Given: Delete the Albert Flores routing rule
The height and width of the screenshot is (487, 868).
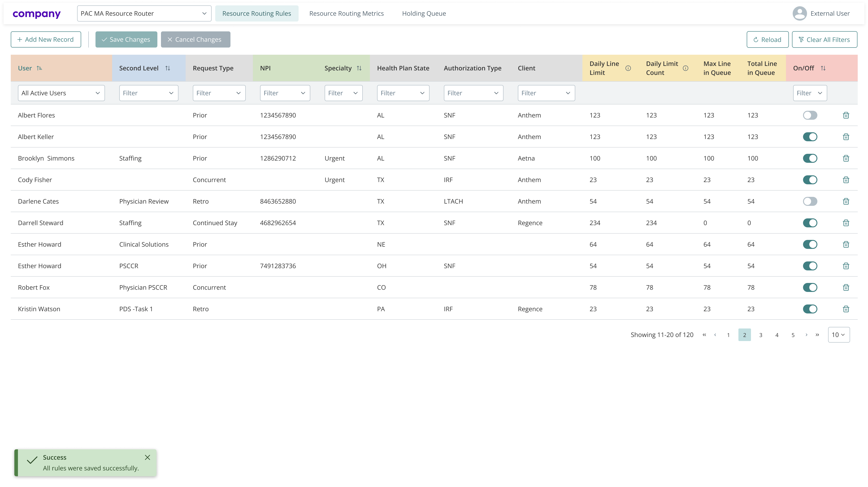Looking at the screenshot, I should [846, 115].
